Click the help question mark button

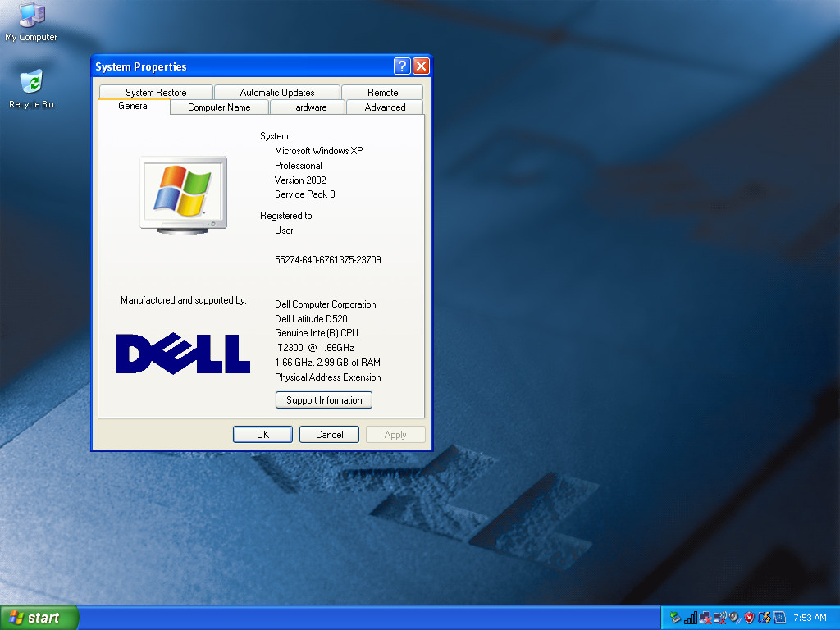point(402,66)
